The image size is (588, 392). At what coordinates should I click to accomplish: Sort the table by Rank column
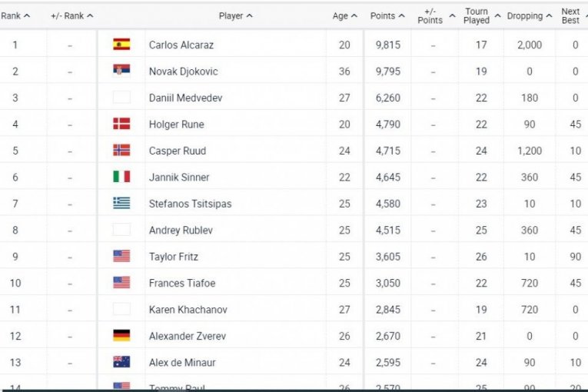[15, 15]
